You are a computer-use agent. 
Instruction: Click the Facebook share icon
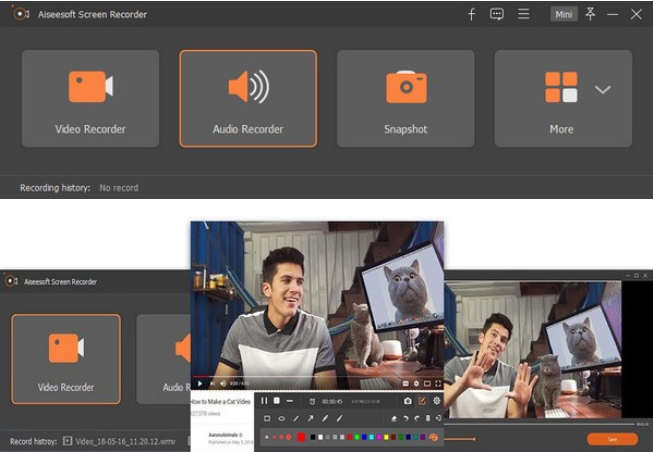click(472, 14)
